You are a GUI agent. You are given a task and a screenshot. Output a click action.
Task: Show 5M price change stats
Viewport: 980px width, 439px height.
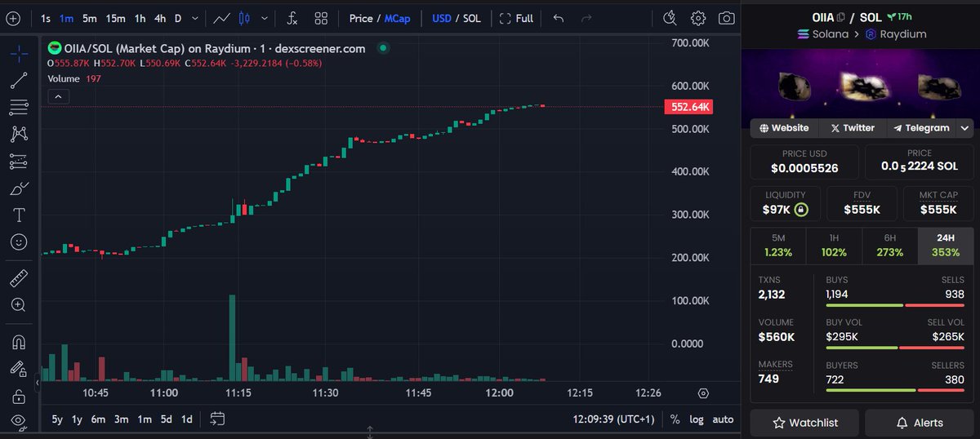(778, 246)
